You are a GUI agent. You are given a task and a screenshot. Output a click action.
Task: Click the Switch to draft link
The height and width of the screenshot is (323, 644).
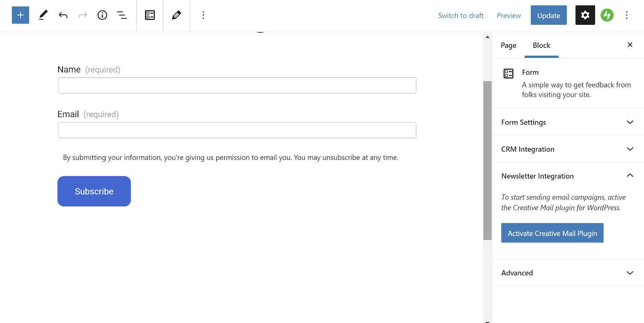(461, 15)
